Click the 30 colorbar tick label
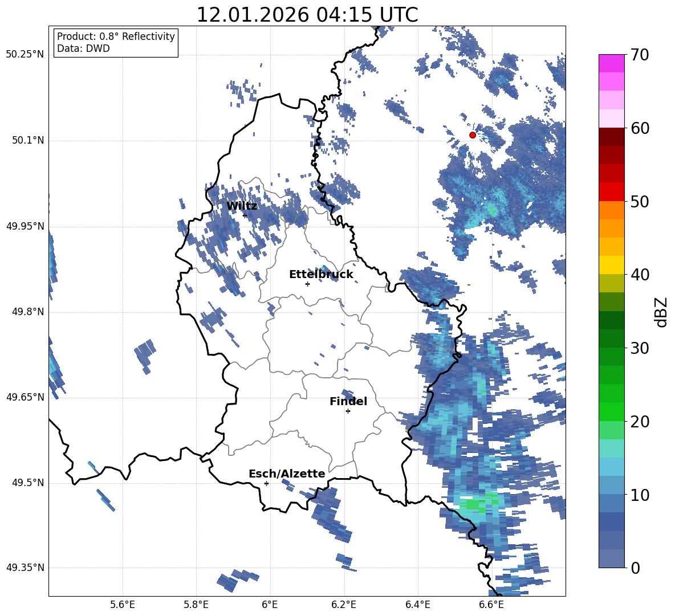 (x=640, y=348)
